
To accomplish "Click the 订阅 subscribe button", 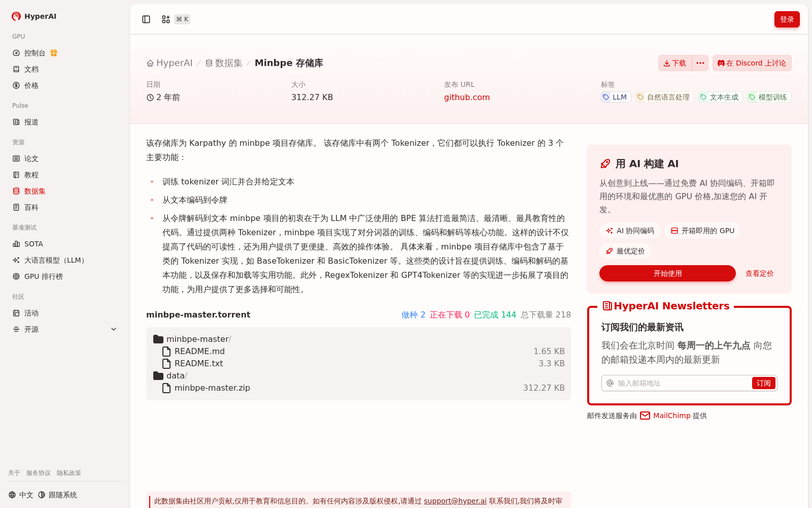I will (763, 383).
